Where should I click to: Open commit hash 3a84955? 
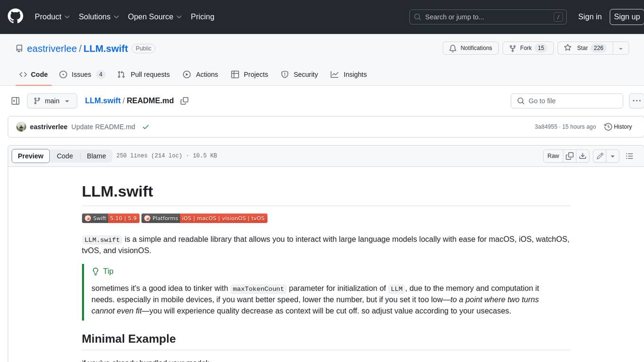[546, 127]
